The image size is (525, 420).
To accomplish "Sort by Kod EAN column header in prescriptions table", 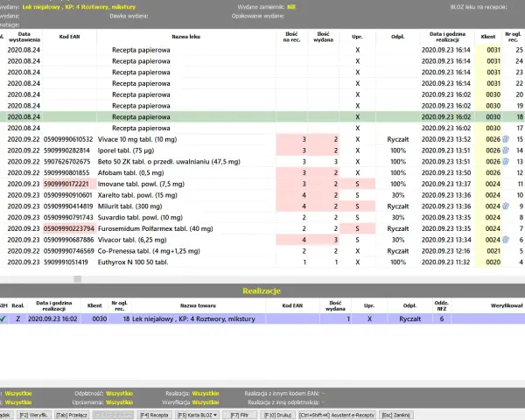I will [69, 37].
